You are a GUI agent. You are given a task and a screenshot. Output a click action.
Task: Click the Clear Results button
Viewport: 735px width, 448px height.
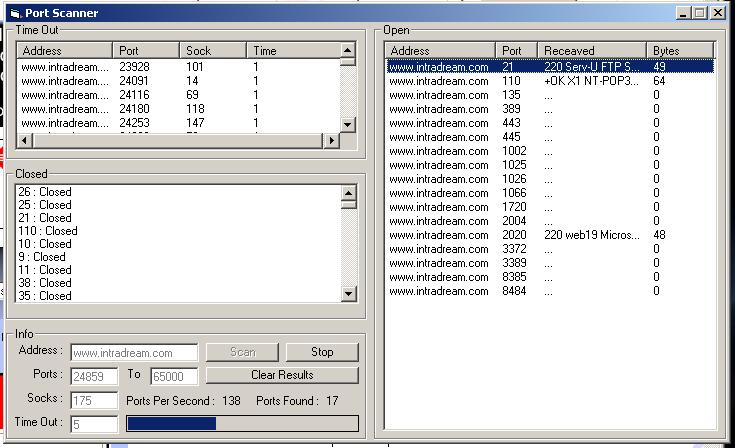[x=281, y=375]
